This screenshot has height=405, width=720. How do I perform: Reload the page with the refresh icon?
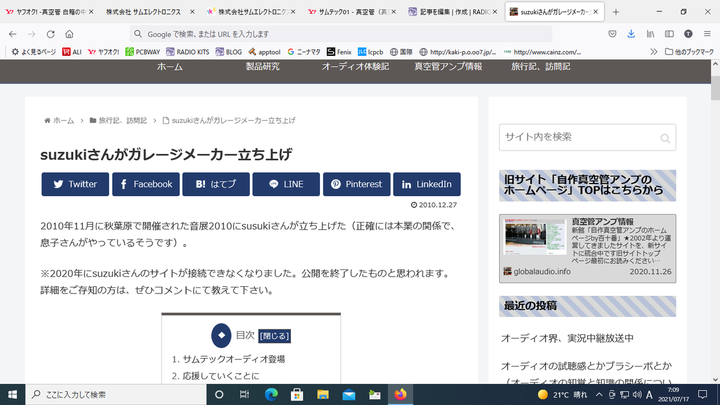[x=51, y=34]
